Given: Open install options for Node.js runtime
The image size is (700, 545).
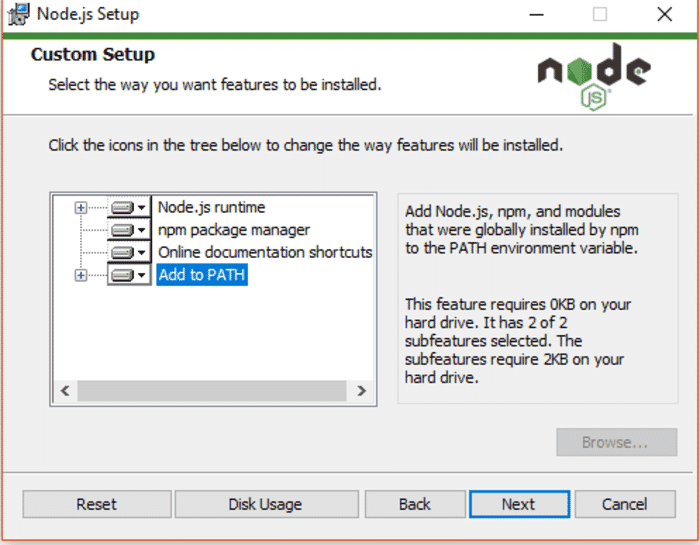Looking at the screenshot, I should [129, 208].
